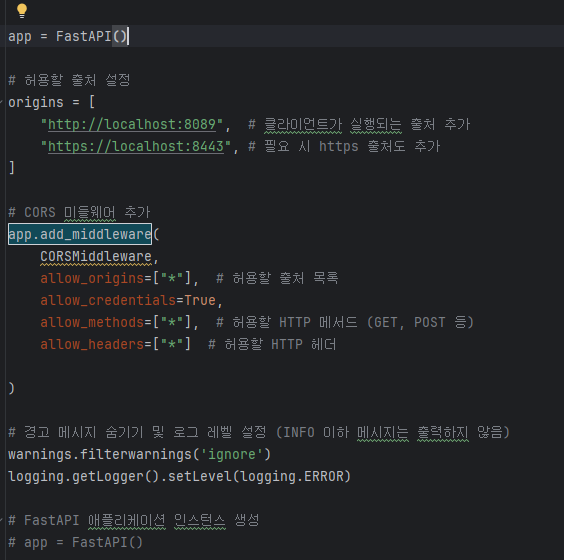The height and width of the screenshot is (560, 564).
Task: Click the allow_headers parameter name
Action: (92, 345)
